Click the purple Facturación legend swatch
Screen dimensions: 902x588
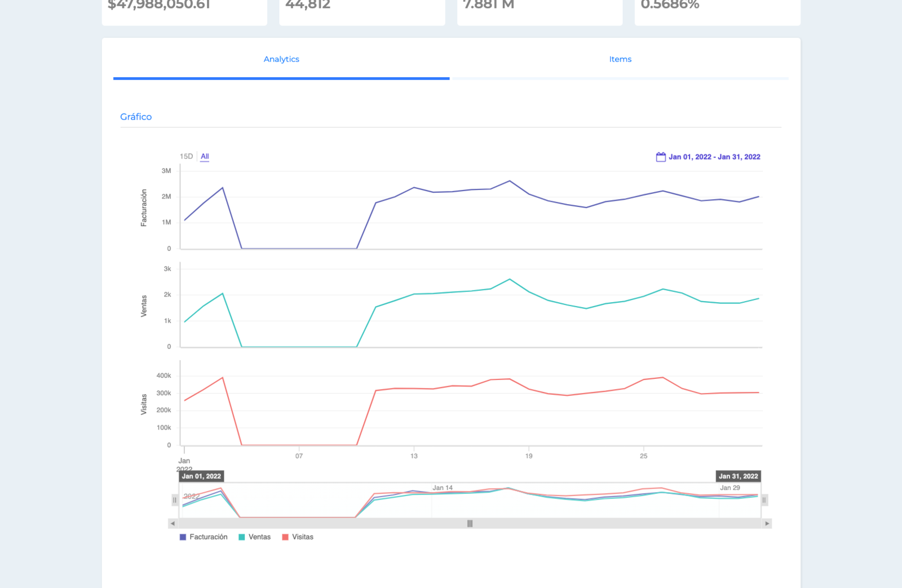point(183,537)
